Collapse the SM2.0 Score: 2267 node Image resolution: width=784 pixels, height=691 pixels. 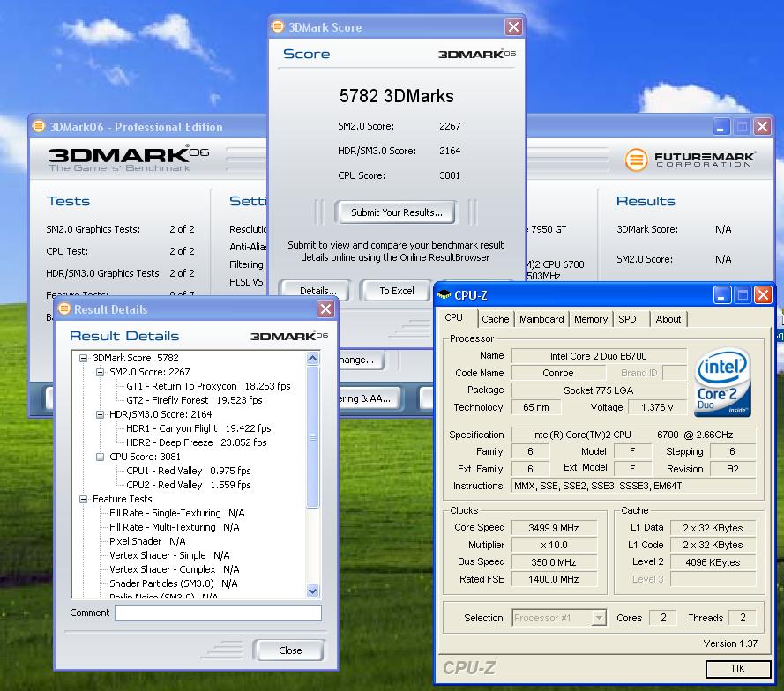[100, 372]
